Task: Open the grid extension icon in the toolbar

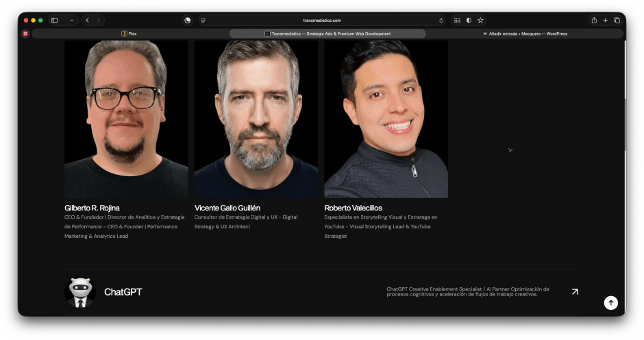Action: (x=457, y=21)
